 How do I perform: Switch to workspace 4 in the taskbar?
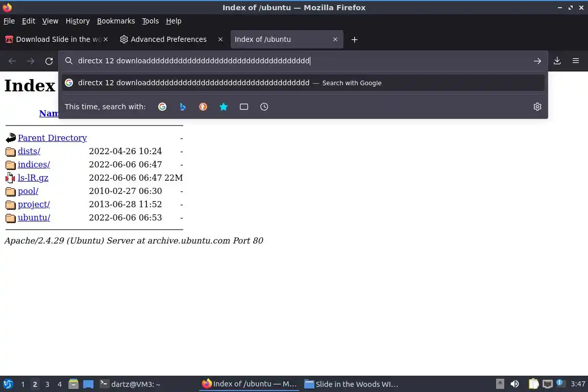59,384
